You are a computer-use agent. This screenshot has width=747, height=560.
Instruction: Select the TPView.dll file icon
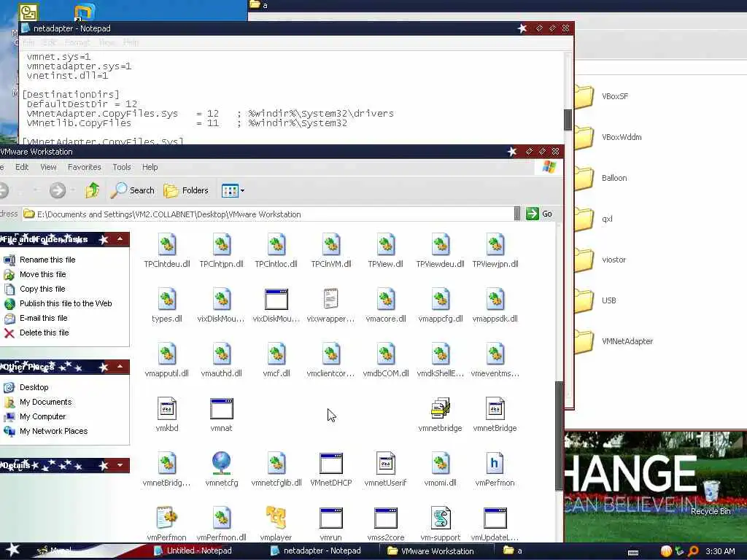386,244
